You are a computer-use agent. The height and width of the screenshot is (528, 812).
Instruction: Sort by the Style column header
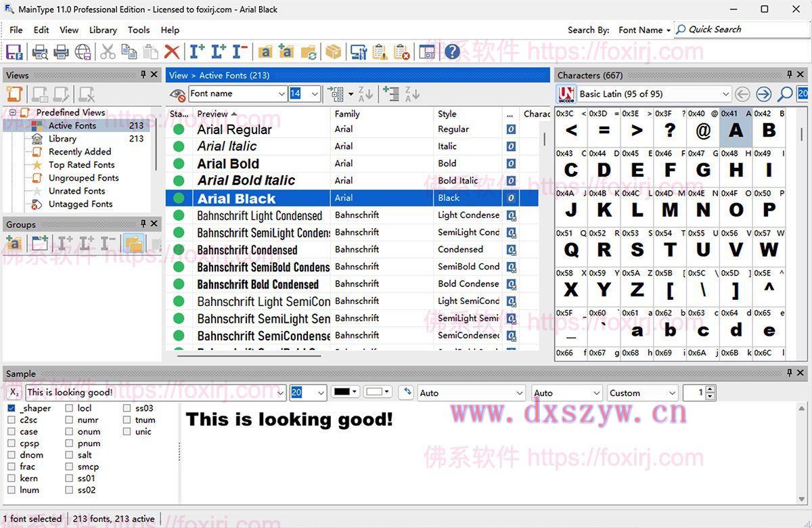(468, 114)
